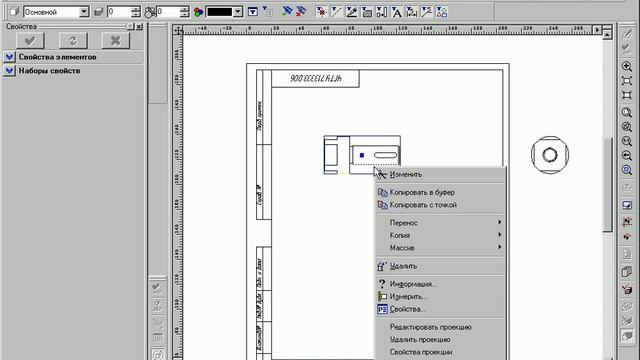640x360 pixels.
Task: Choose Измерить... in the context menu
Action: (x=440, y=297)
